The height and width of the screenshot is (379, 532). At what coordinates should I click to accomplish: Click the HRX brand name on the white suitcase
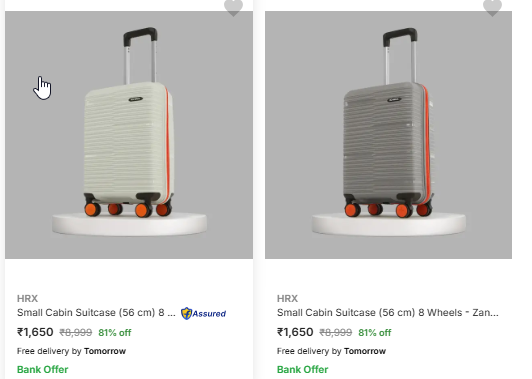coord(27,299)
